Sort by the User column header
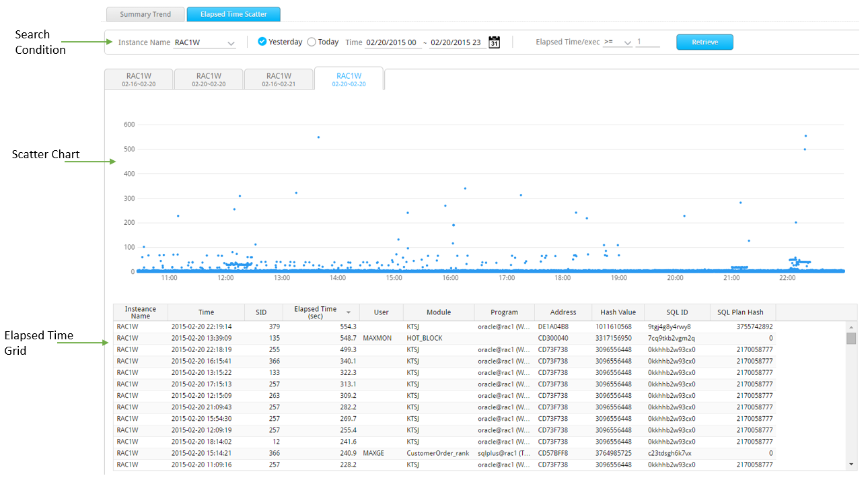 click(x=382, y=312)
